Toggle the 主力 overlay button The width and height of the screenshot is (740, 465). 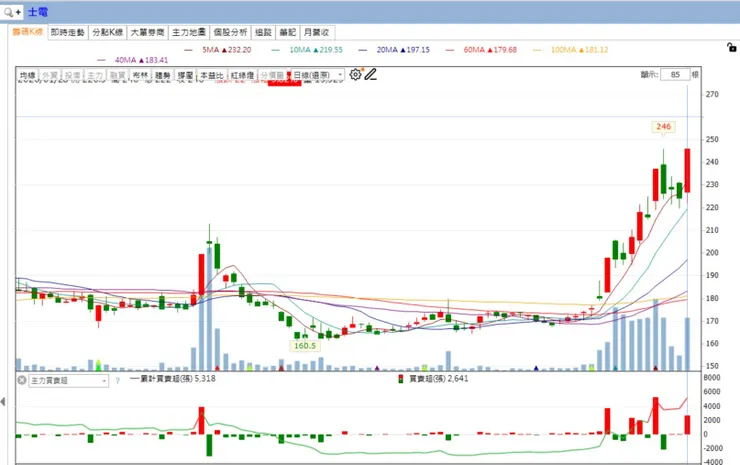coord(95,75)
